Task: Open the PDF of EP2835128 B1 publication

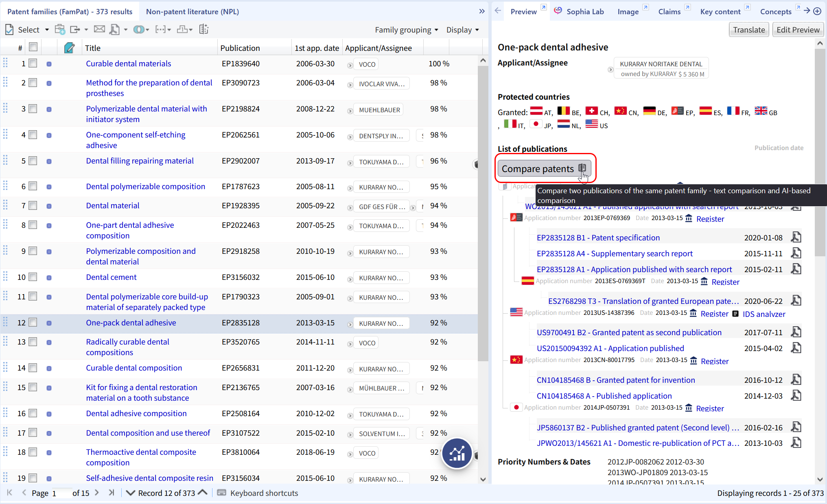Action: [796, 237]
